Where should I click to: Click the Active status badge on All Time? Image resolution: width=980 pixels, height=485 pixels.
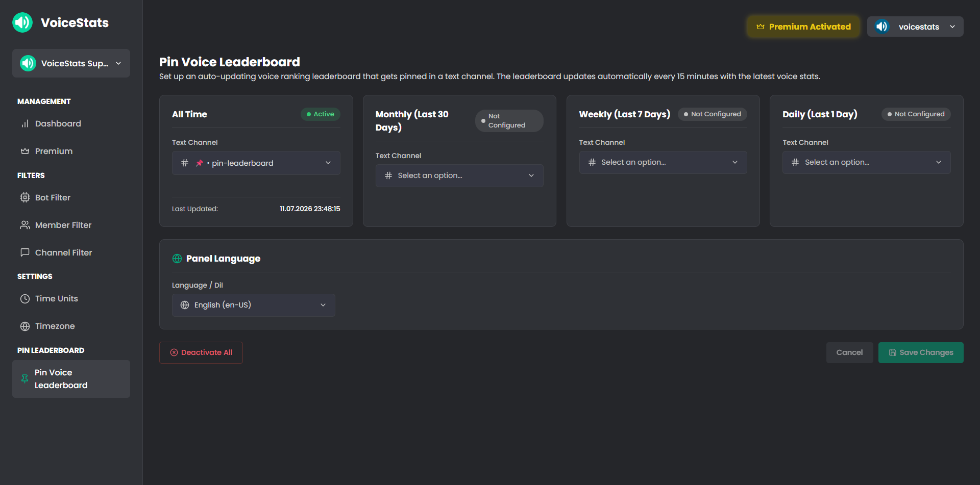321,114
